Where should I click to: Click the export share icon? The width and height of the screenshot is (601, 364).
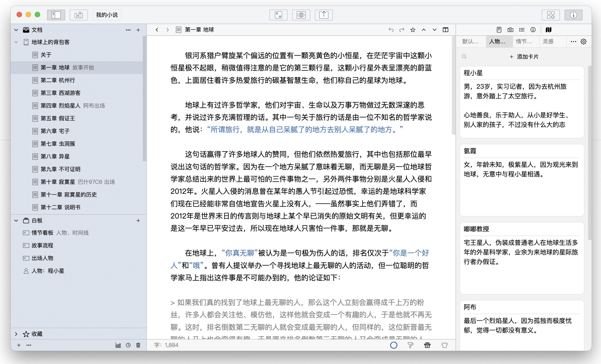pos(324,15)
